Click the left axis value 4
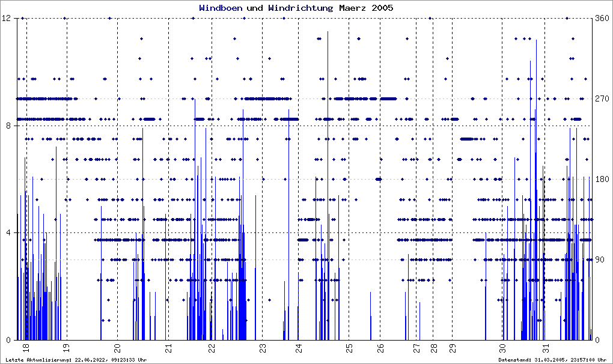This screenshot has width=613, height=364. coord(8,233)
